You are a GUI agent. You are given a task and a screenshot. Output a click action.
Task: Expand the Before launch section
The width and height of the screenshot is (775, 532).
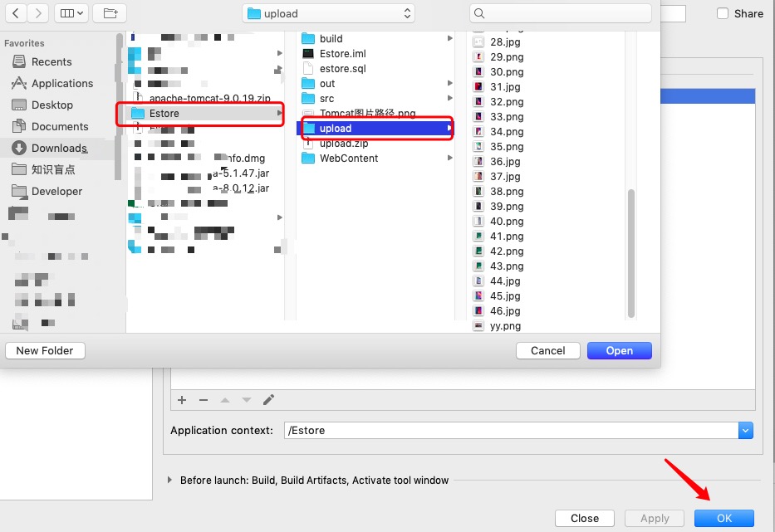pos(171,481)
